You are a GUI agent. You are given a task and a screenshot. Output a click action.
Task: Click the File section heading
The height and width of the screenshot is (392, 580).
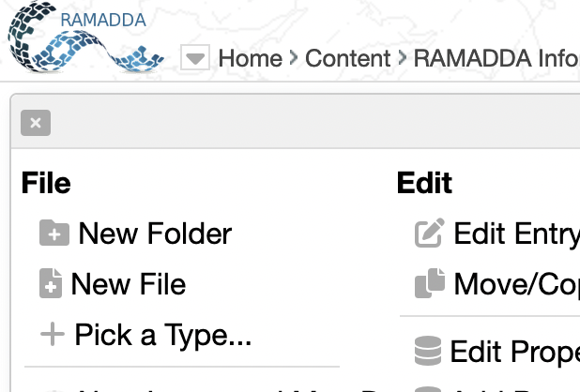click(46, 183)
